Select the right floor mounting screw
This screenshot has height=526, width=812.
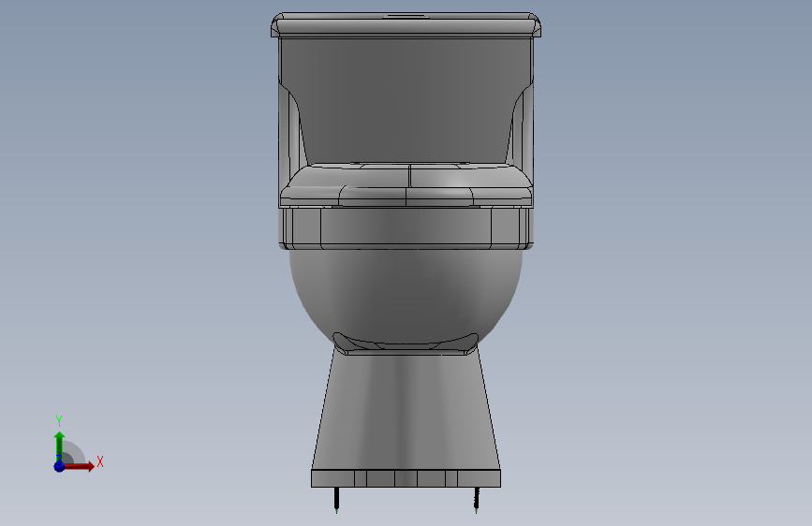[477, 500]
